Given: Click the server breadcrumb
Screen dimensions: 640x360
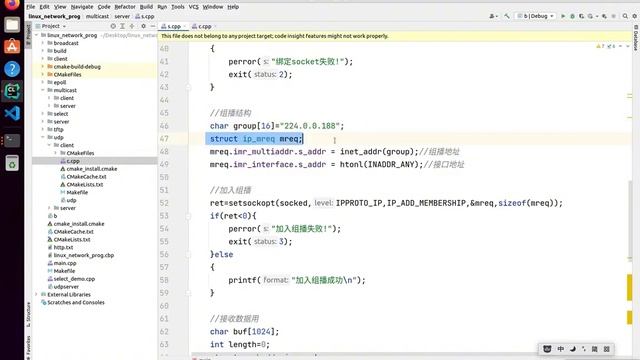Looking at the screenshot, I should [x=122, y=16].
